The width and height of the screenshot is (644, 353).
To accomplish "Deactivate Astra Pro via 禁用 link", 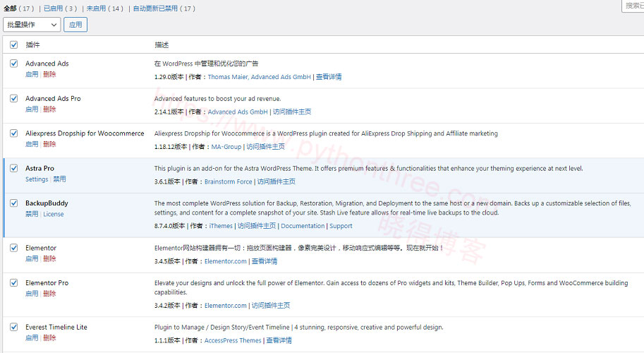I will coord(59,179).
